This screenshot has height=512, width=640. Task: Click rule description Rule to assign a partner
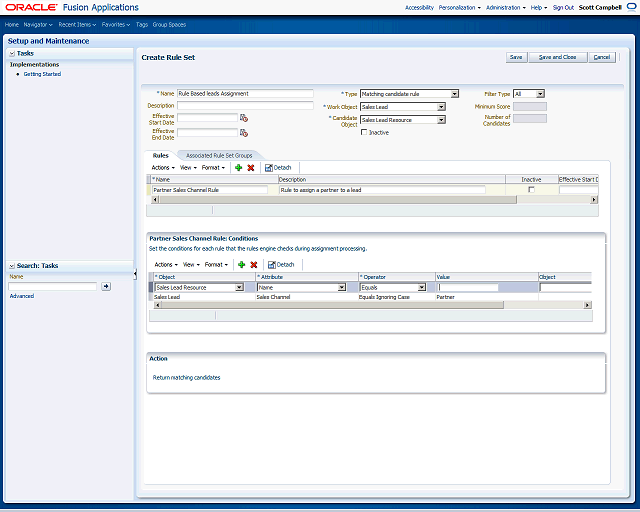(x=382, y=190)
